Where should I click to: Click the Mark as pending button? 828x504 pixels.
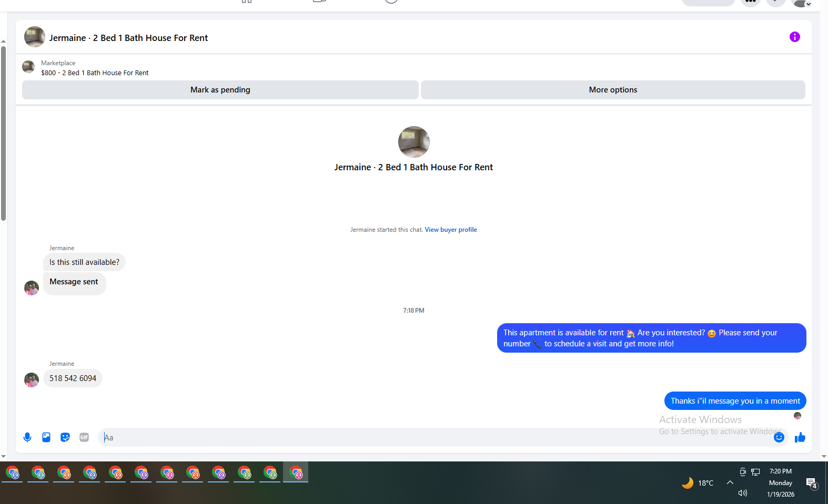click(x=220, y=90)
